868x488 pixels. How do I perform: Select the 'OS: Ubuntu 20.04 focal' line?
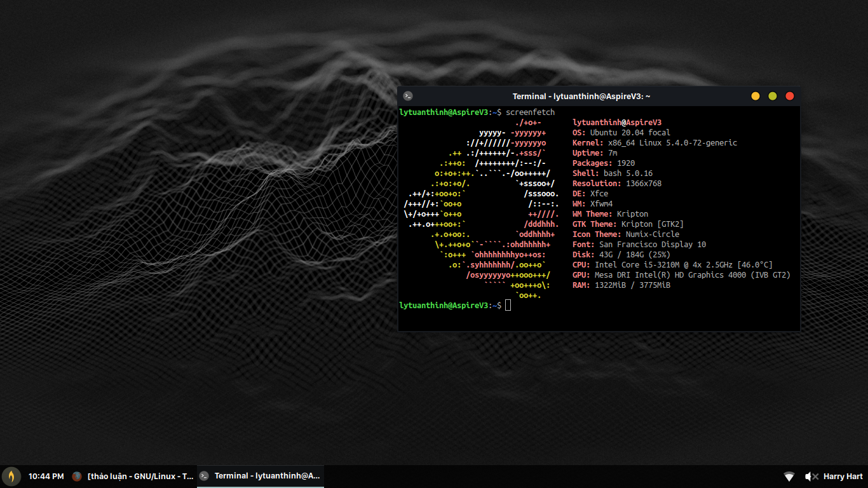621,133
